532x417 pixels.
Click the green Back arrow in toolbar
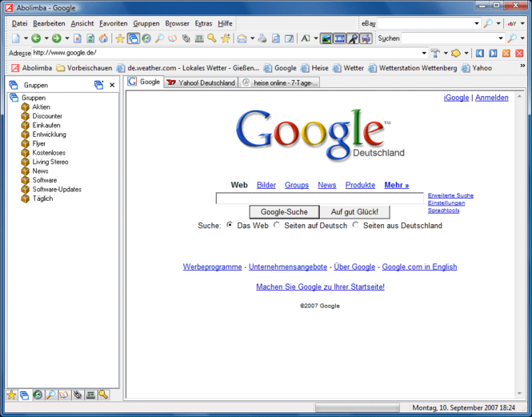[36, 38]
